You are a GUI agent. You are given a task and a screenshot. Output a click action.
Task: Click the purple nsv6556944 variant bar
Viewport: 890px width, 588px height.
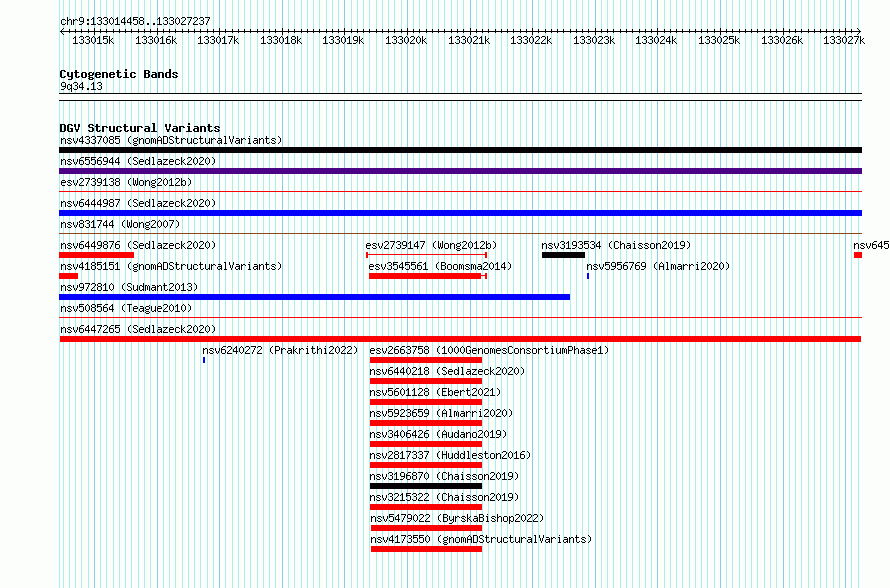pyautogui.click(x=460, y=171)
